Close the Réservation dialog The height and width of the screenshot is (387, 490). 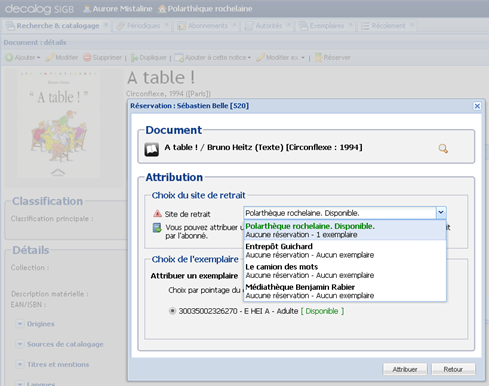[x=477, y=106]
